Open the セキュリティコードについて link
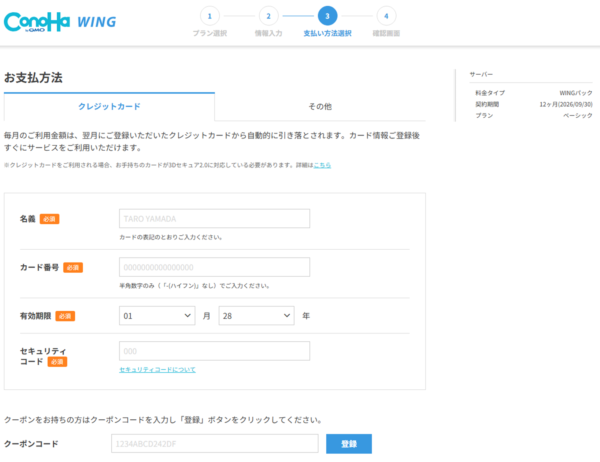 click(157, 370)
